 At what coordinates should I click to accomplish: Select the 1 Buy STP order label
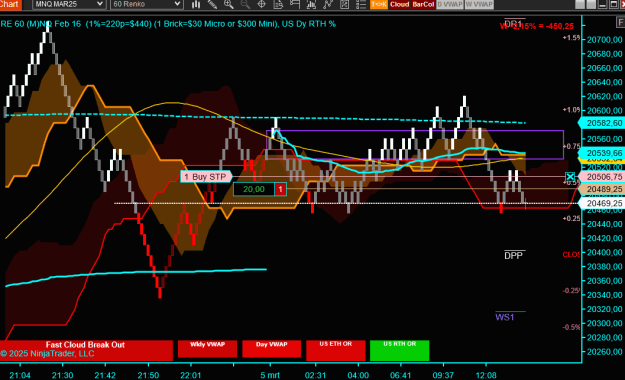(x=206, y=177)
